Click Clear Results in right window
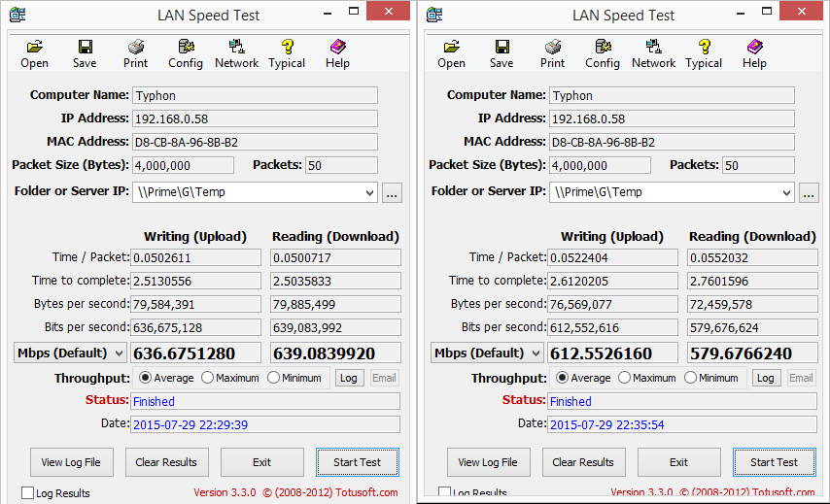The width and height of the screenshot is (830, 504). click(x=584, y=462)
